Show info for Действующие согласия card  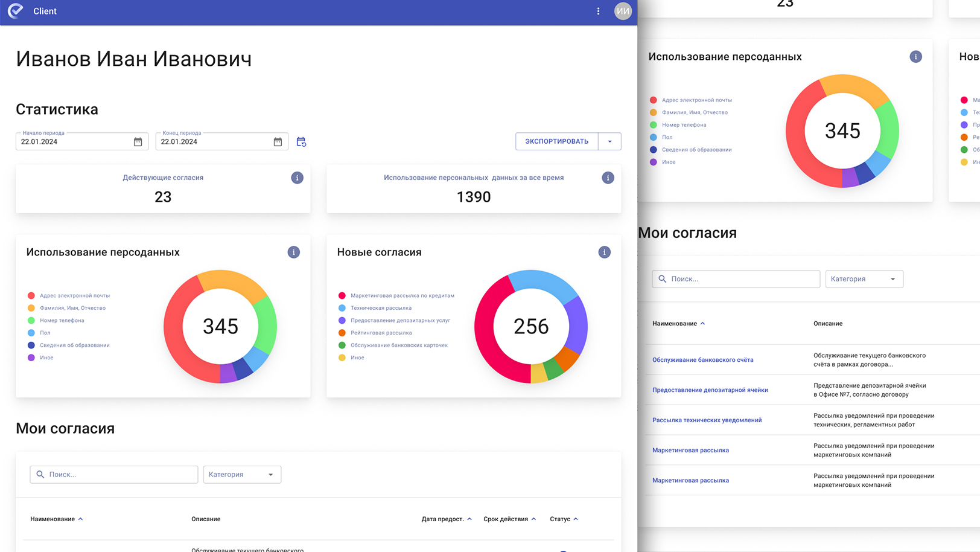click(x=297, y=178)
